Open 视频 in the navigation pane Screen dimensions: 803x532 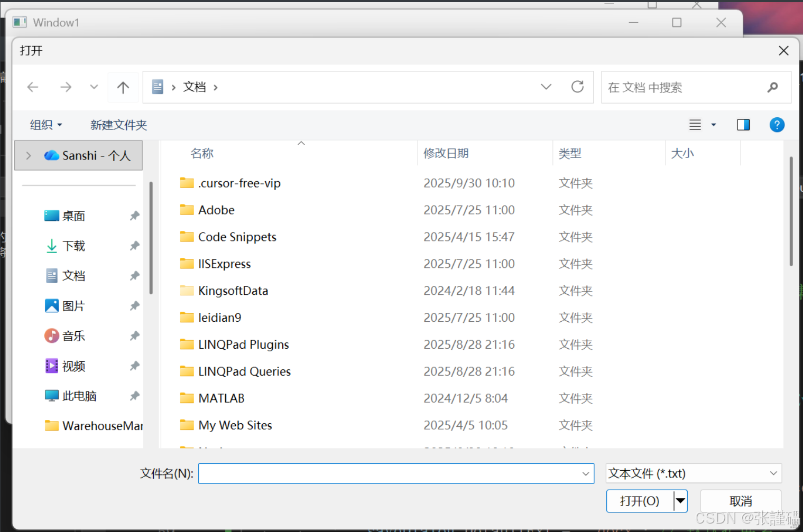(x=73, y=366)
